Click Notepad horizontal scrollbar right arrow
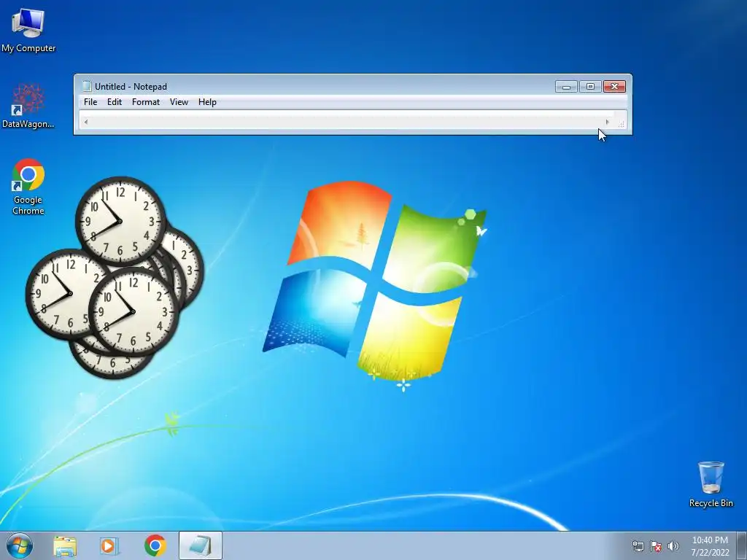The height and width of the screenshot is (560, 747). (607, 122)
